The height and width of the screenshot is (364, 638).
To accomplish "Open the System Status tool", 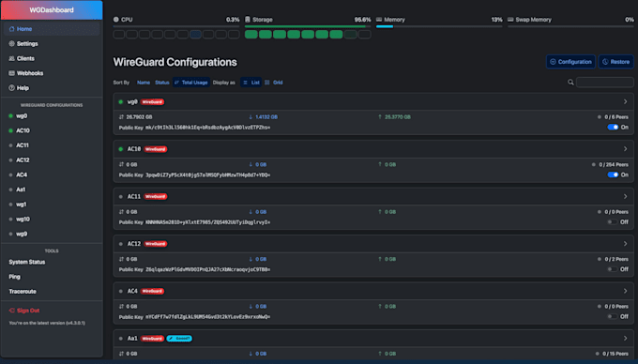I will pos(52,262).
